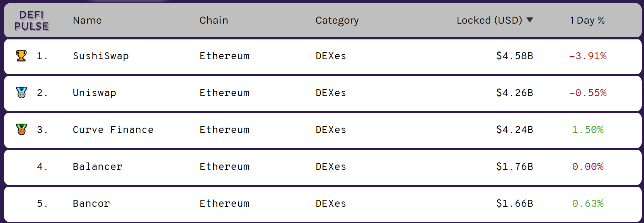The image size is (644, 223).
Task: Sort by the Category column header
Action: coord(337,21)
